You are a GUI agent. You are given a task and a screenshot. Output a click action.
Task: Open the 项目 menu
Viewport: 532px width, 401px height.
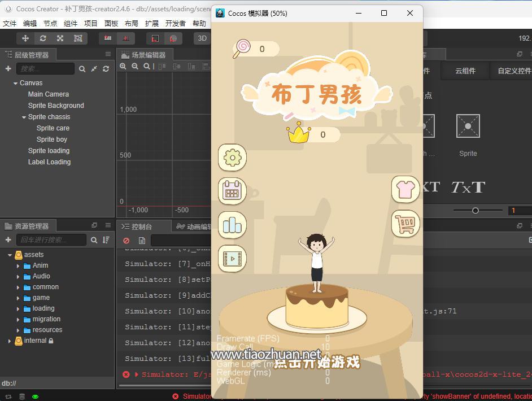point(90,23)
